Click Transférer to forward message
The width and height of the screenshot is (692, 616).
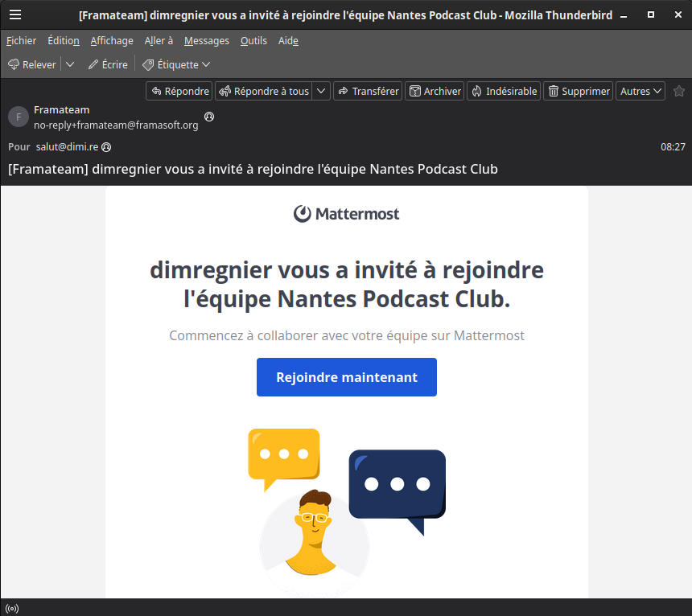point(368,92)
